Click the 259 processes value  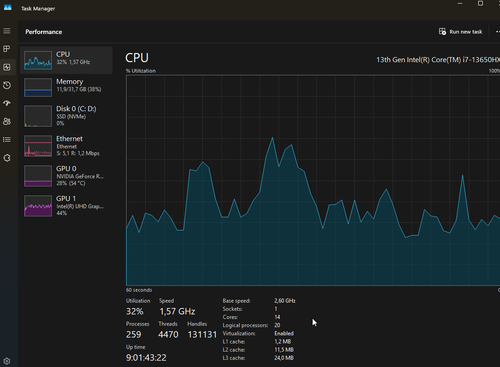(134, 335)
